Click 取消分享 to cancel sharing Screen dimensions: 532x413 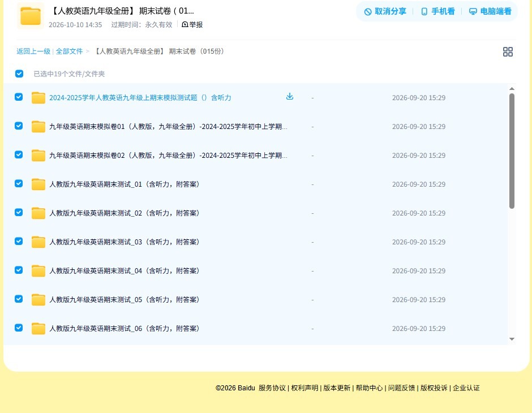pyautogui.click(x=385, y=11)
